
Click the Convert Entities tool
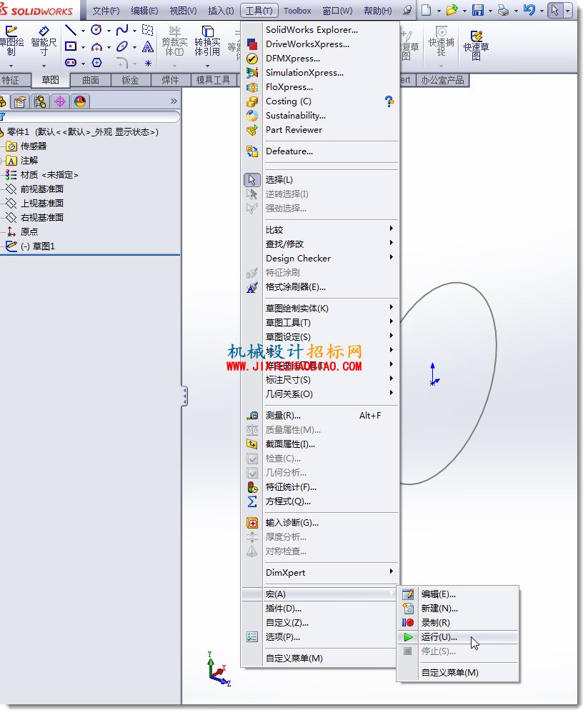[208, 41]
